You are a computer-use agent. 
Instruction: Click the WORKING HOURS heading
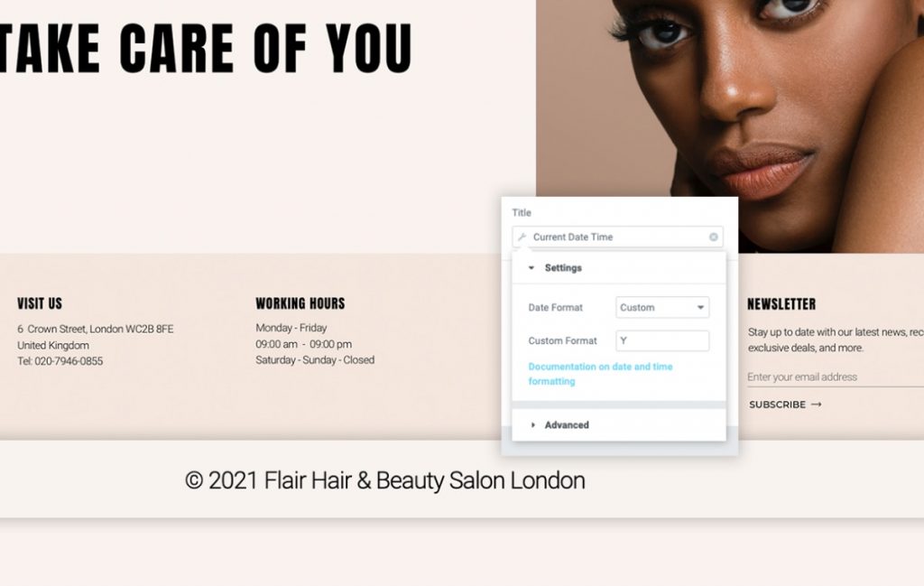click(300, 303)
